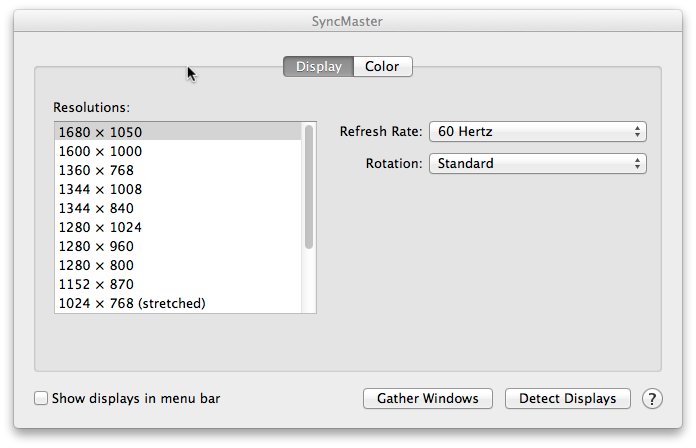Open the Refresh Rate dropdown
696x448 pixels.
pos(538,131)
